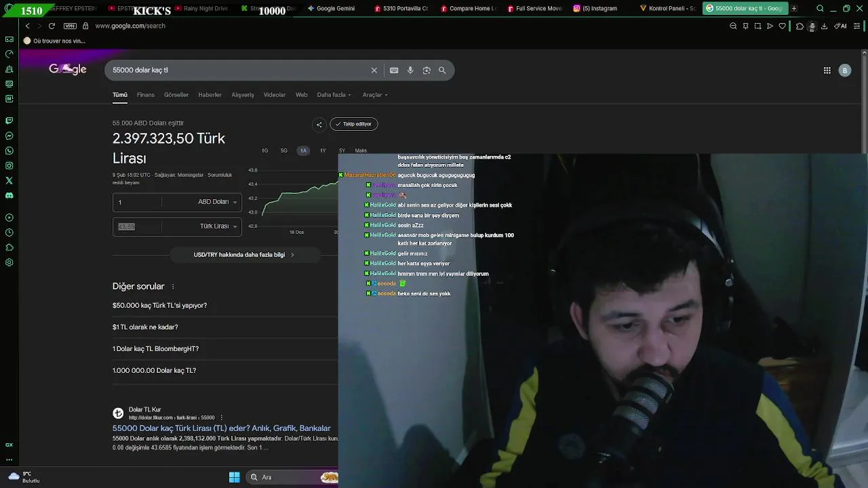Image resolution: width=868 pixels, height=488 pixels.
Task: Select the 1Y chart range
Action: (x=323, y=150)
